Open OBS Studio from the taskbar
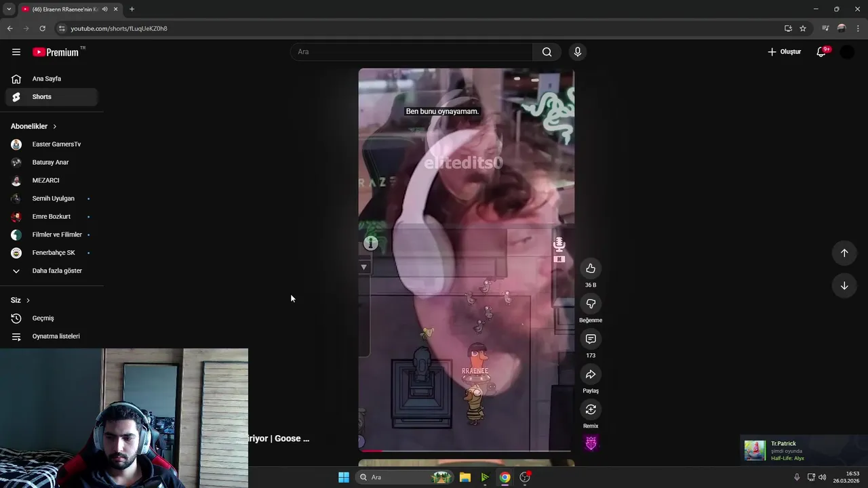Viewport: 868px width, 488px height. coord(525,477)
